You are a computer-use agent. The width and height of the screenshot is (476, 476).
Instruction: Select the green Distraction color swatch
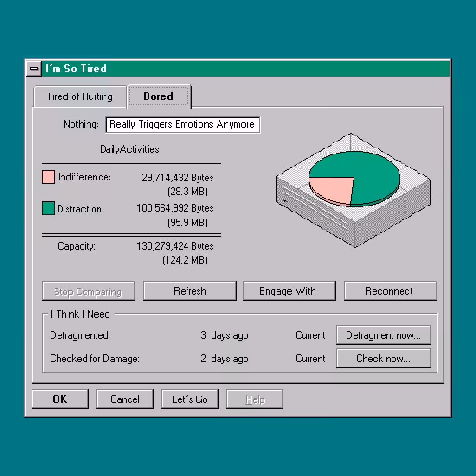pyautogui.click(x=48, y=208)
